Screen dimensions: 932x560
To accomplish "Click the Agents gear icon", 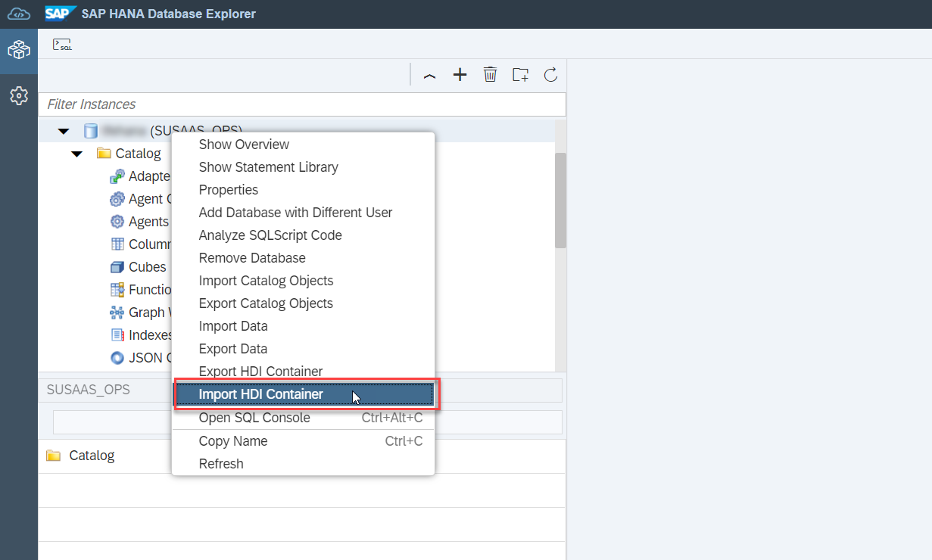I will point(117,222).
